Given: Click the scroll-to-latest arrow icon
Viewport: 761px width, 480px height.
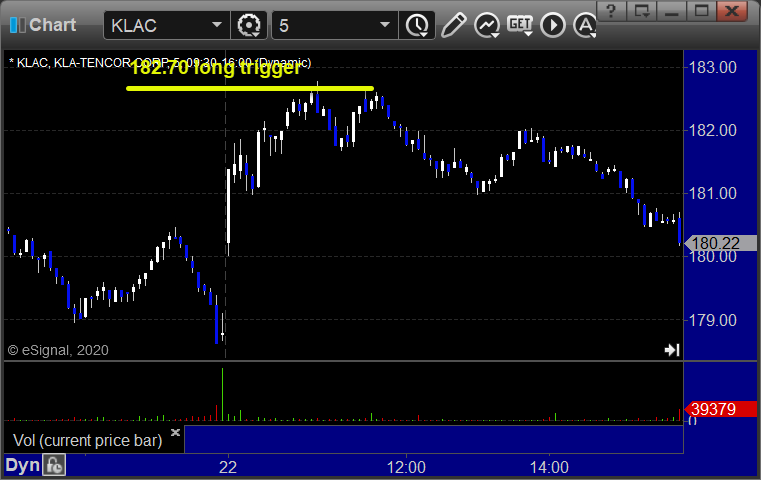Looking at the screenshot, I should click(x=672, y=350).
